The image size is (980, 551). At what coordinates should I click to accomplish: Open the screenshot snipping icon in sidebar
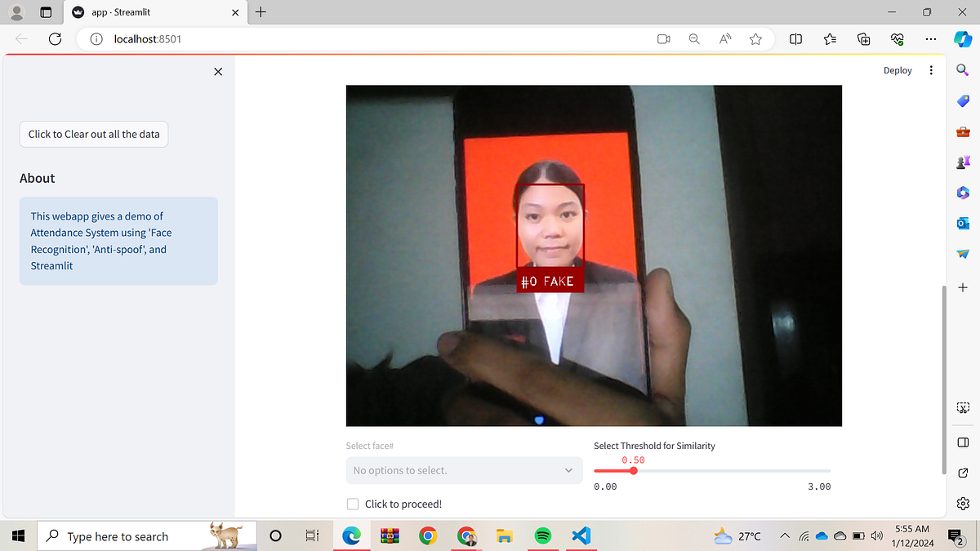pyautogui.click(x=962, y=406)
